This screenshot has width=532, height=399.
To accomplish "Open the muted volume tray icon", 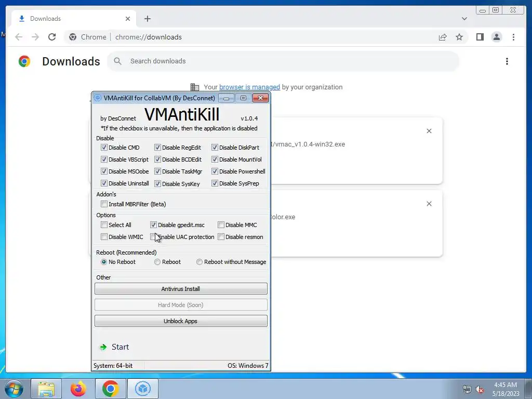I will 480,389.
